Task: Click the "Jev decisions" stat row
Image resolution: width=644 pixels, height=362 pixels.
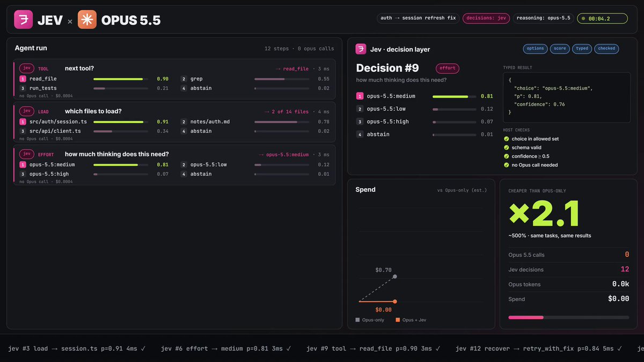Action: 568,270
